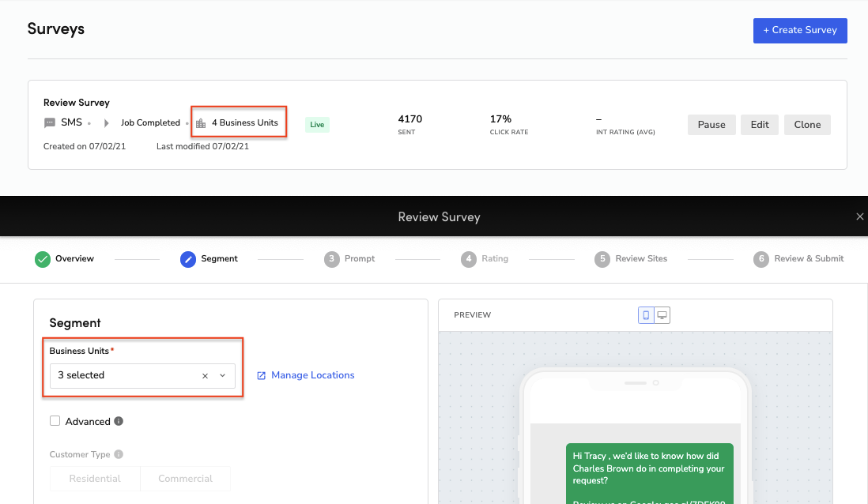The height and width of the screenshot is (504, 868).
Task: Go to the Rating step
Action: [495, 258]
